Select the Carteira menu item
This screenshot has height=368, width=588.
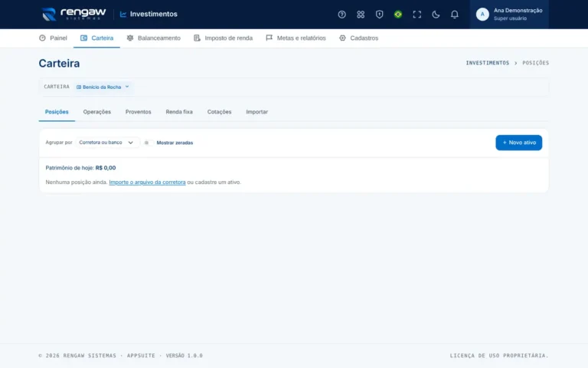click(x=96, y=38)
